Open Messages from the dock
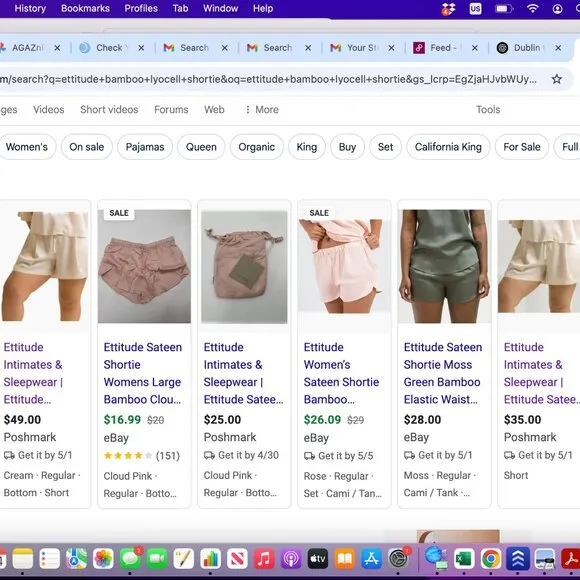This screenshot has width=580, height=580. [130, 558]
